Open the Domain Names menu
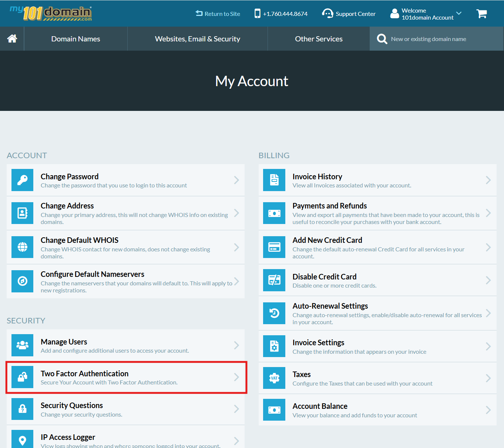504x448 pixels. pos(75,39)
